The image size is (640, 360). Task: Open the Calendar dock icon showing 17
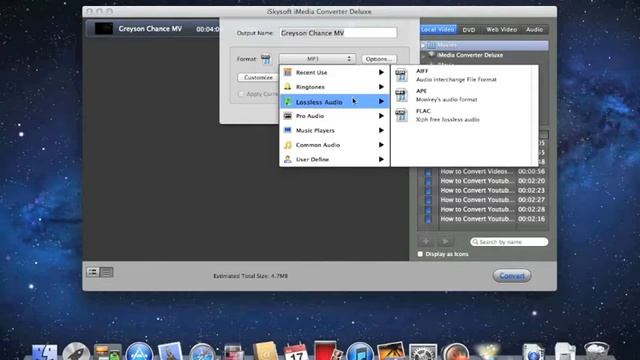coord(296,352)
